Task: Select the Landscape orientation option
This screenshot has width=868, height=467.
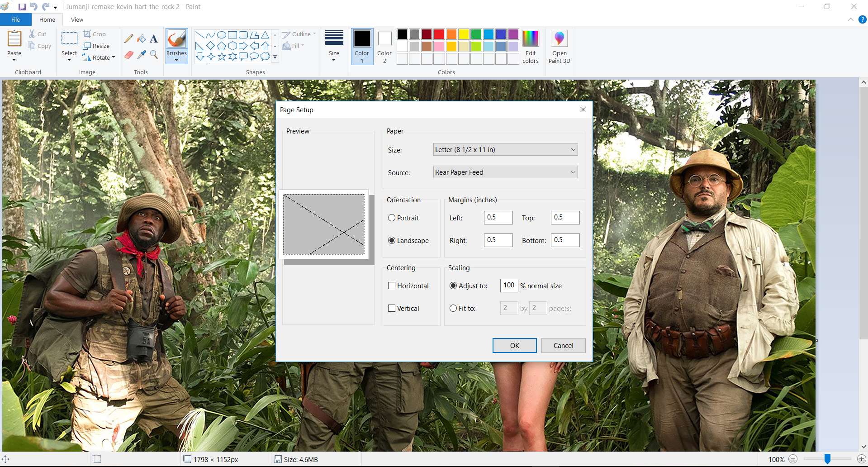Action: coord(392,240)
